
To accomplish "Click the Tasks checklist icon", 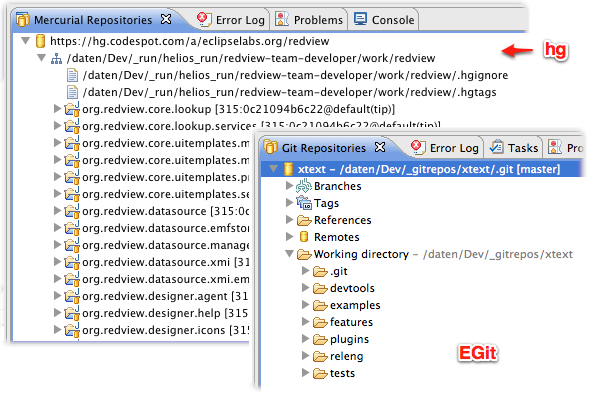I will pos(497,147).
